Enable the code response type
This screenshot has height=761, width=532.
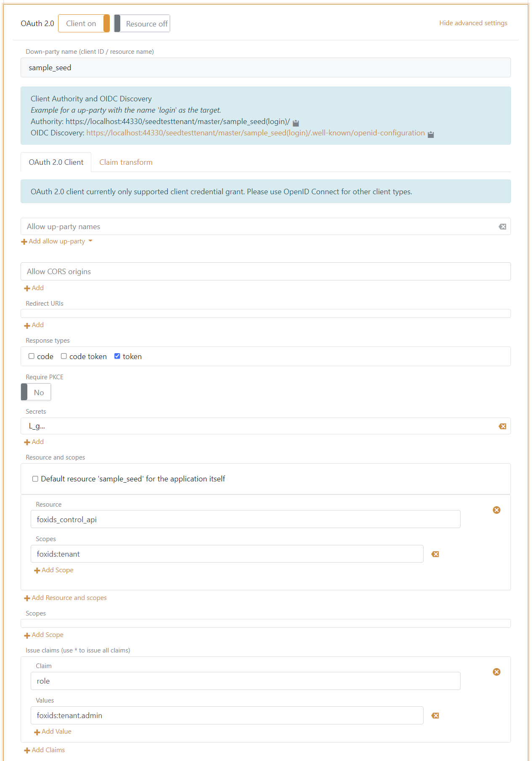(32, 356)
